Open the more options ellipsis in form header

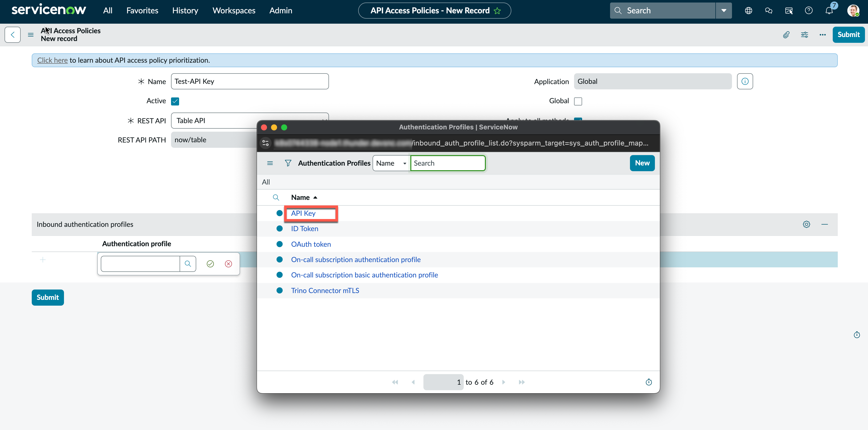pos(822,35)
